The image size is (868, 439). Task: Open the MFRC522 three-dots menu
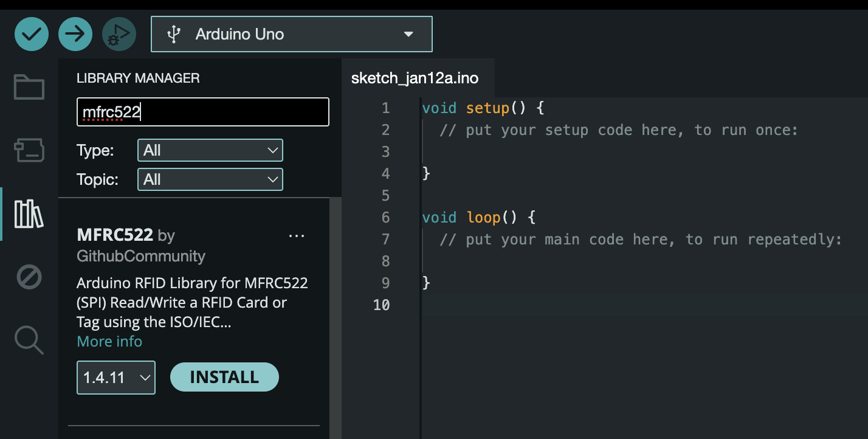click(x=297, y=236)
